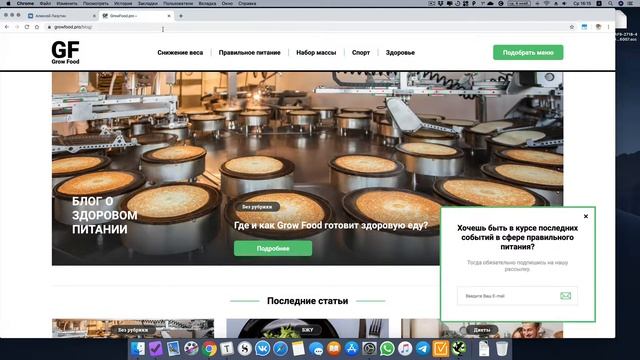Open the Файл menu
Screen dimensions: 640x360
coord(45,3)
